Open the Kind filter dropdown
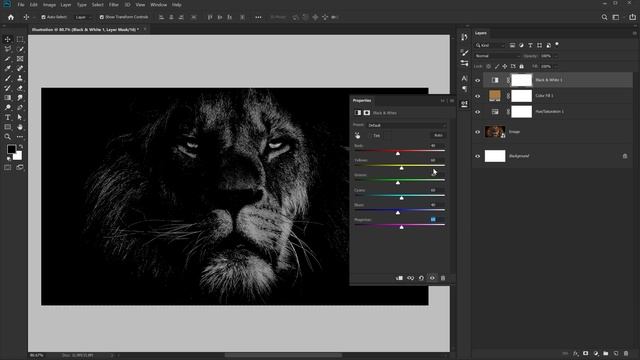Viewport: 640px width, 360px height. click(x=490, y=45)
